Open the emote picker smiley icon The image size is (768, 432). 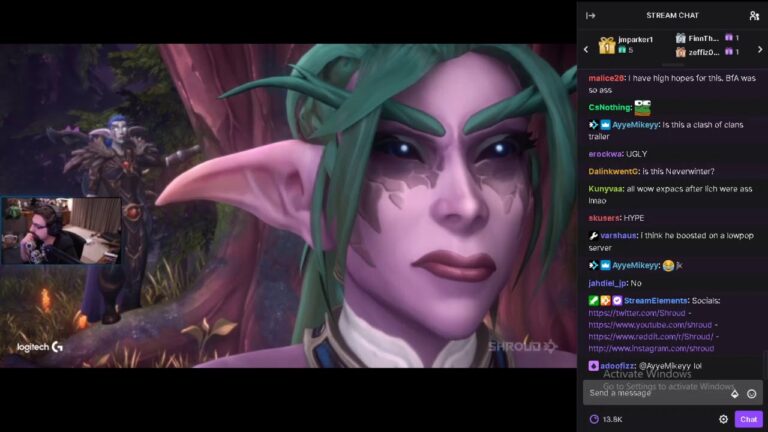(x=751, y=394)
